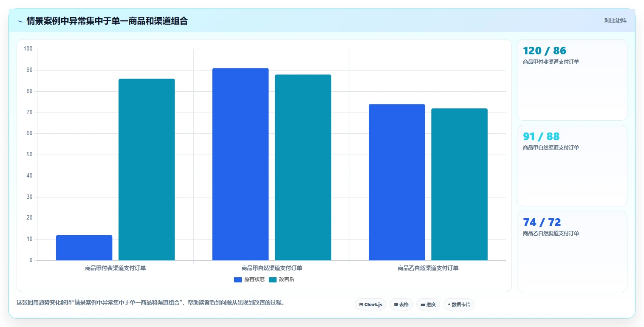
Task: Click x-axis label 商品甲付费渠道支付订单
Action: pyautogui.click(x=116, y=268)
